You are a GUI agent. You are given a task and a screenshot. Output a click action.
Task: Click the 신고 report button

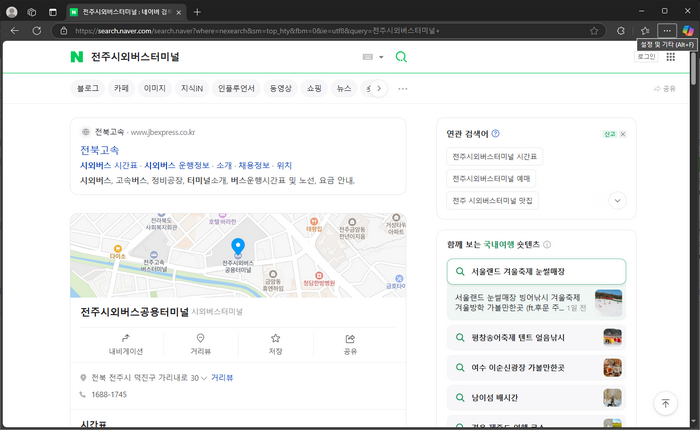609,134
